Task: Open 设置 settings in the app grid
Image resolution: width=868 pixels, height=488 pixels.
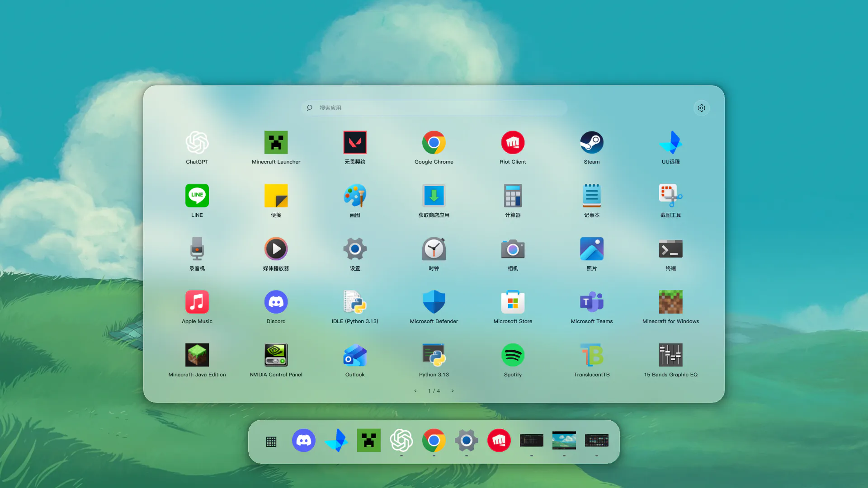Action: click(355, 249)
